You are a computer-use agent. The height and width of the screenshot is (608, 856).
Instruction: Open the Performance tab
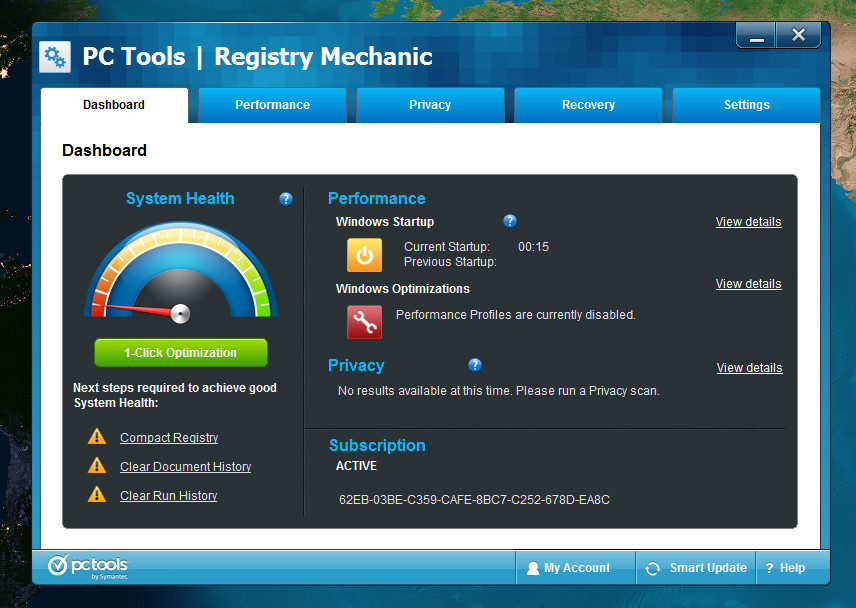coord(272,105)
